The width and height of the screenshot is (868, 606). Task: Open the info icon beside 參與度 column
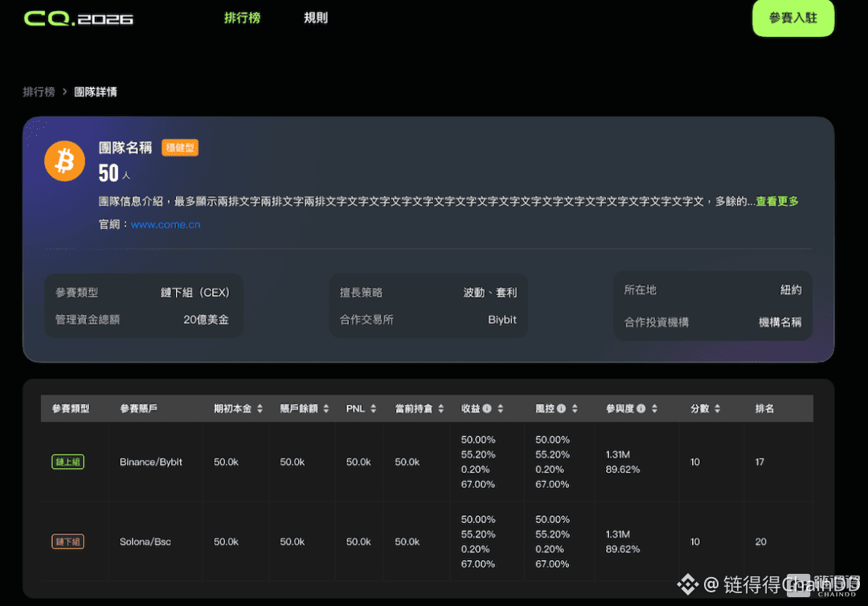pos(641,407)
